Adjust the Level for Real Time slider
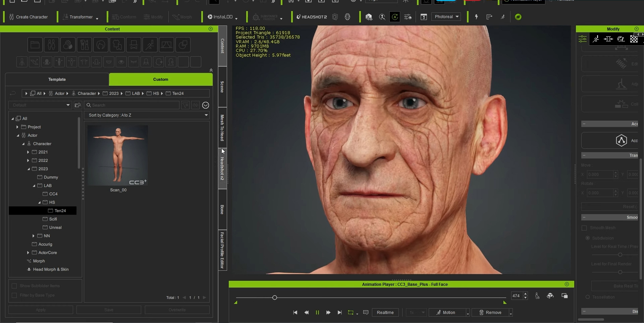The image size is (644, 323). click(x=620, y=255)
